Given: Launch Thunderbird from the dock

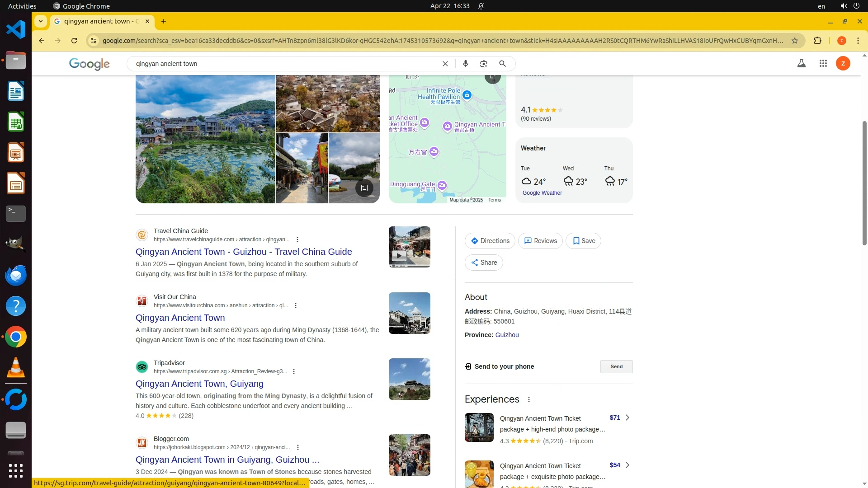Looking at the screenshot, I should click(x=16, y=276).
